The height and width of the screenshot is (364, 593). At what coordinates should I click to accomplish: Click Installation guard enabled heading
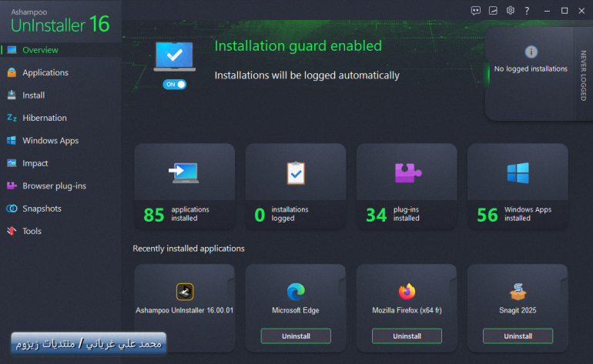point(298,45)
